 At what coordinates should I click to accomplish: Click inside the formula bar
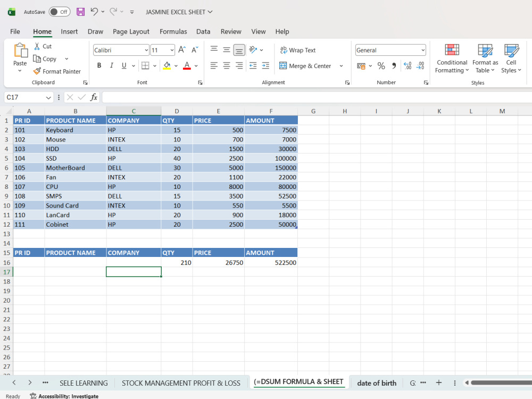point(317,97)
